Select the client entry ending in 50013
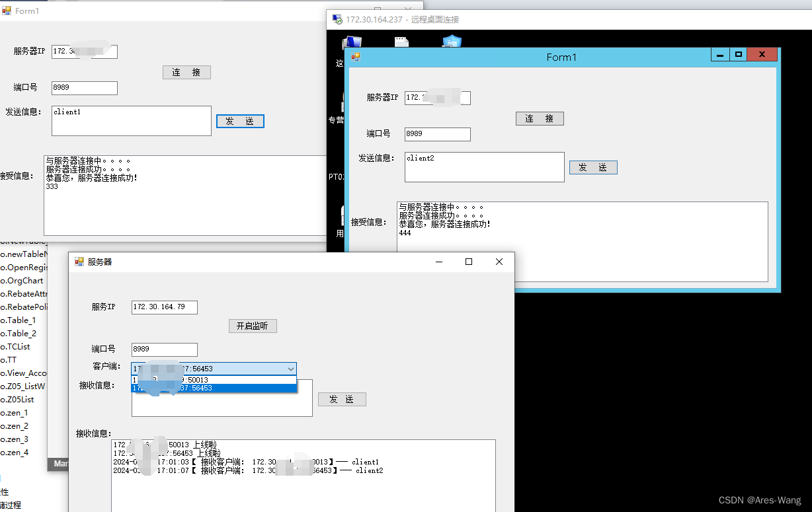This screenshot has height=512, width=812. (214, 380)
